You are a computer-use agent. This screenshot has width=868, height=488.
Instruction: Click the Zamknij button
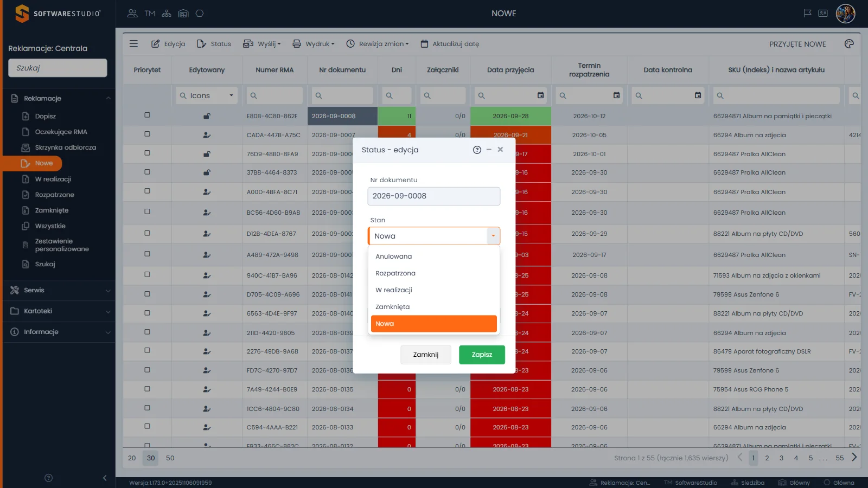click(x=426, y=355)
